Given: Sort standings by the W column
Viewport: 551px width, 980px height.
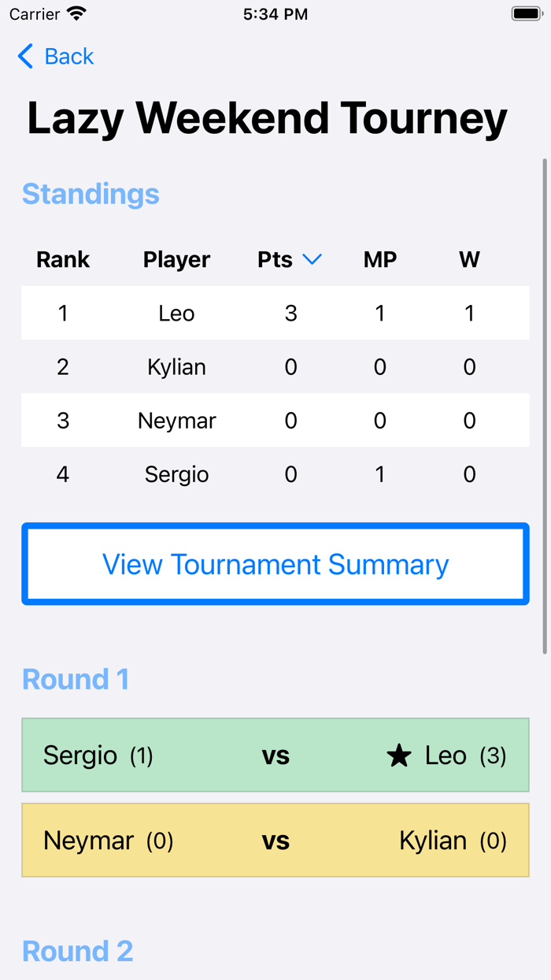Looking at the screenshot, I should tap(469, 259).
